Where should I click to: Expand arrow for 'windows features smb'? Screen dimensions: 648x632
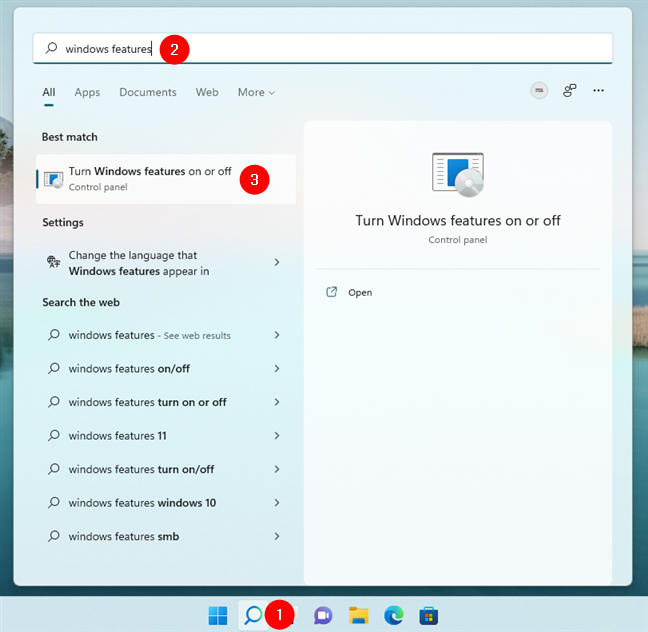277,536
